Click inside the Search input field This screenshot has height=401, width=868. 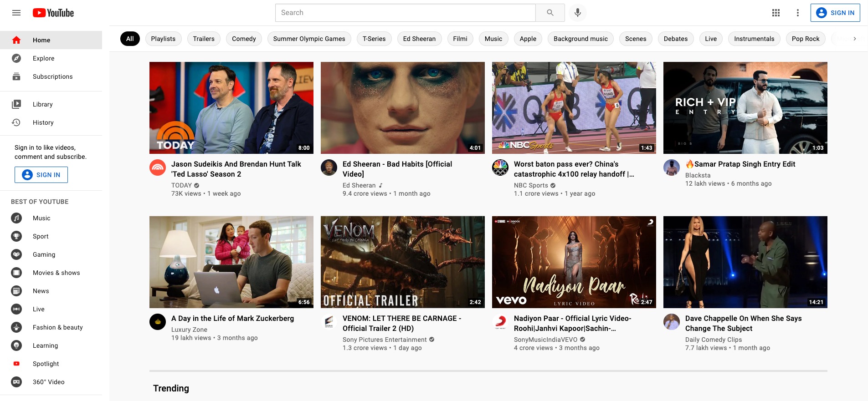point(405,13)
